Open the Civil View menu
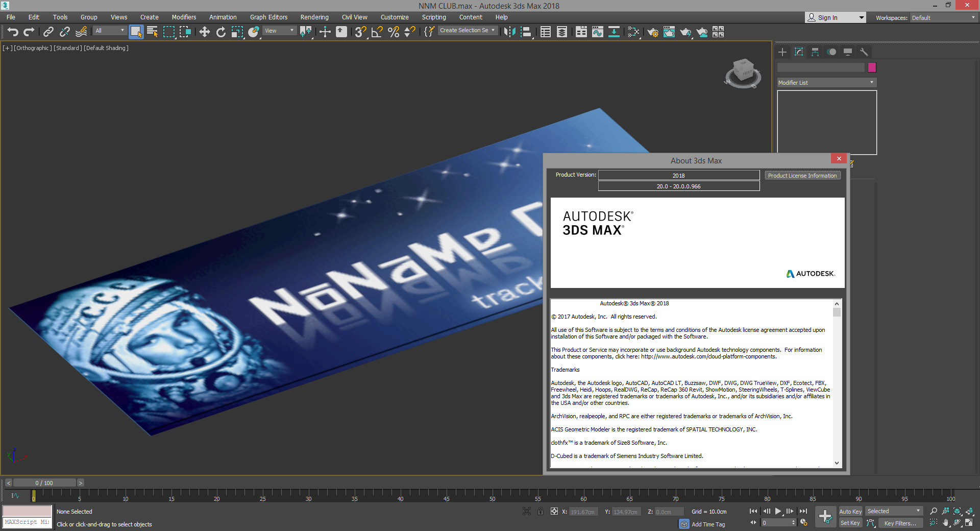This screenshot has width=980, height=531. coord(354,17)
